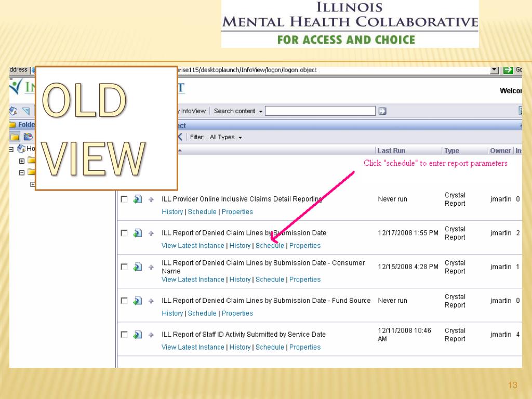Click the browser Go arrow button
Image resolution: width=532 pixels, height=399 pixels.
click(x=508, y=70)
